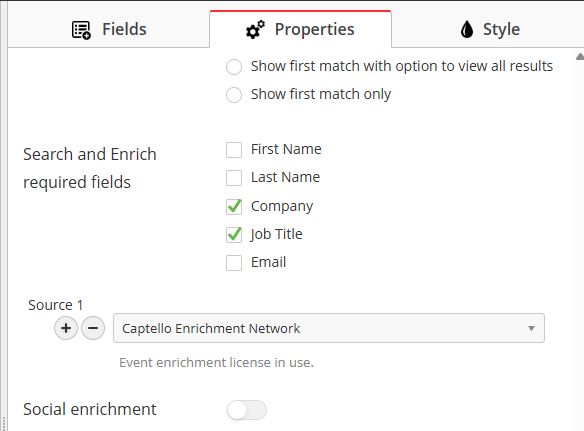Image resolution: width=584 pixels, height=431 pixels.
Task: Click the source dropdown arrow
Action: coord(531,329)
